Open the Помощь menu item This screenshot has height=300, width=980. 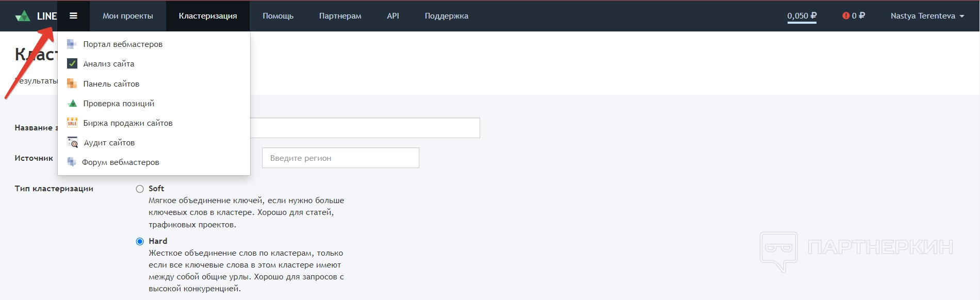click(x=278, y=16)
